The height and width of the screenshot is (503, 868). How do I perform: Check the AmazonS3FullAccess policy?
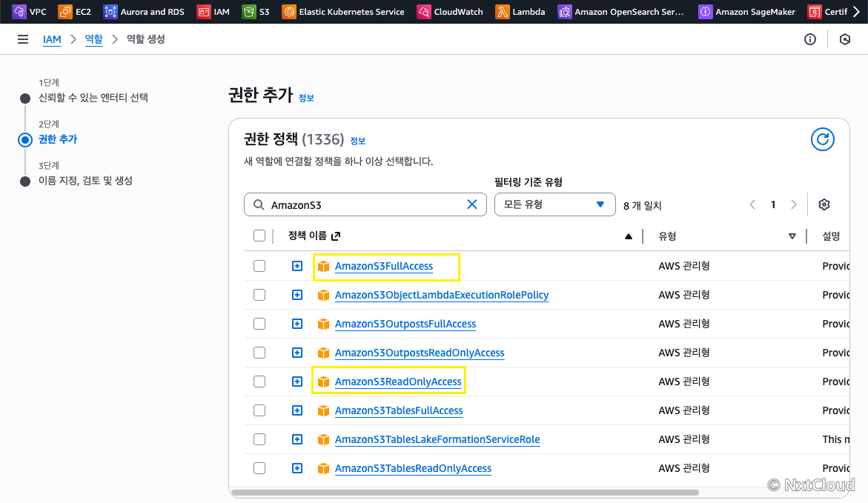[259, 266]
